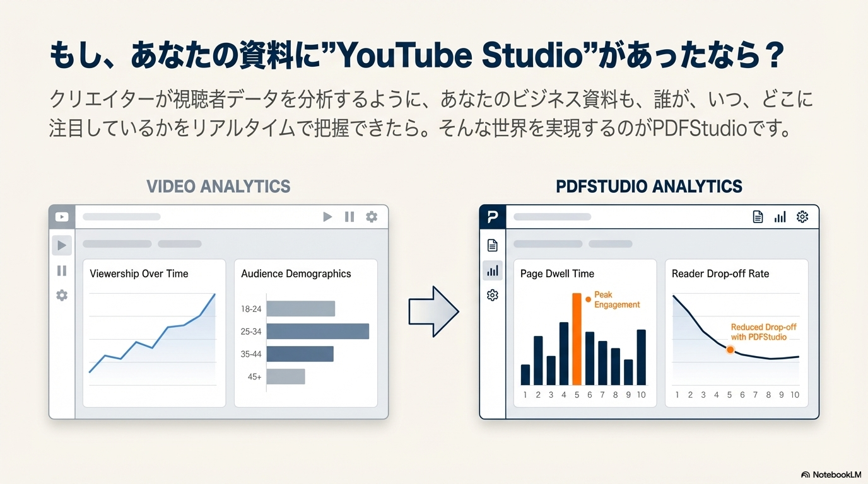Click the NotebookLM logo icon
This screenshot has width=868, height=484.
(806, 475)
